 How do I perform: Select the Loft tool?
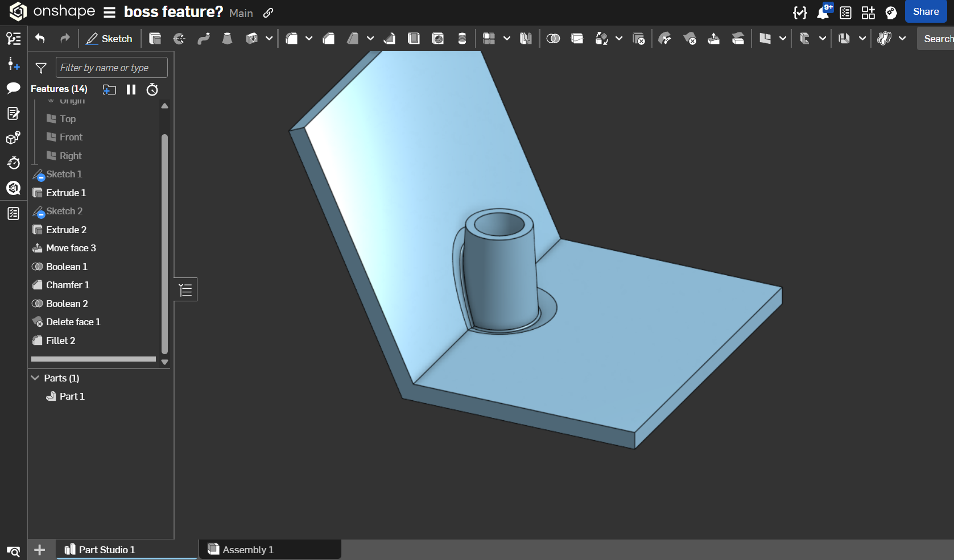coord(227,39)
